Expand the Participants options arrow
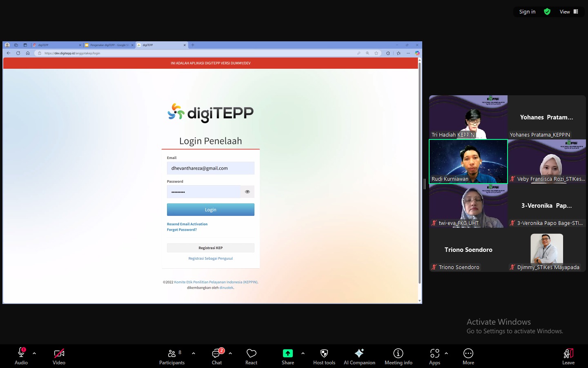 194,353
